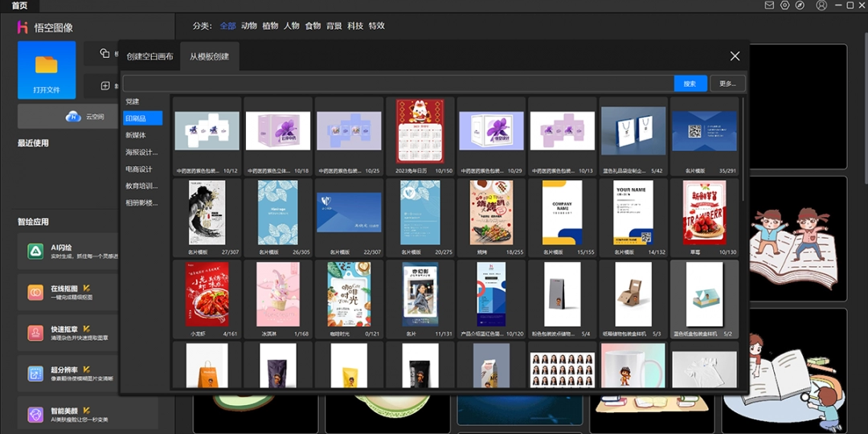Open the 云空间 cloud storage icon
The height and width of the screenshot is (434, 868).
(x=74, y=117)
